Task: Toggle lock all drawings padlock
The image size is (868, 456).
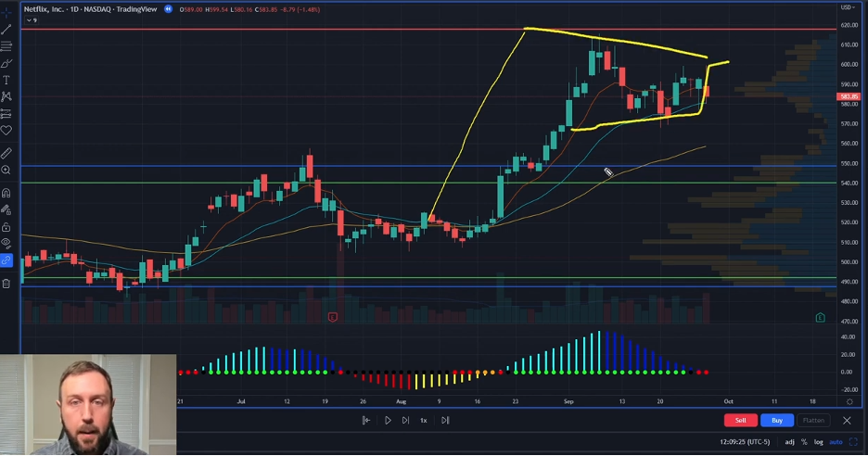Action: [x=6, y=227]
